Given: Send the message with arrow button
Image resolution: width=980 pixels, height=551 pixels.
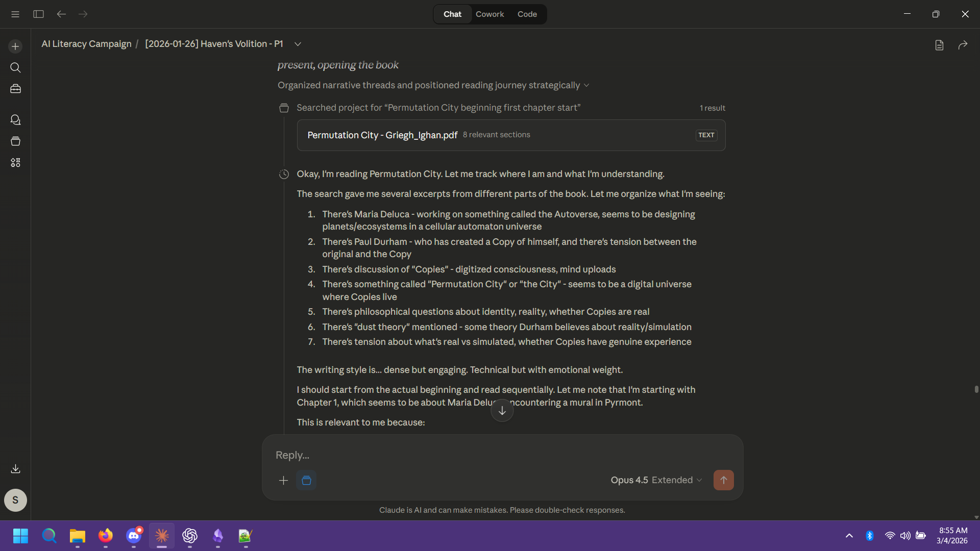Looking at the screenshot, I should pyautogui.click(x=723, y=480).
